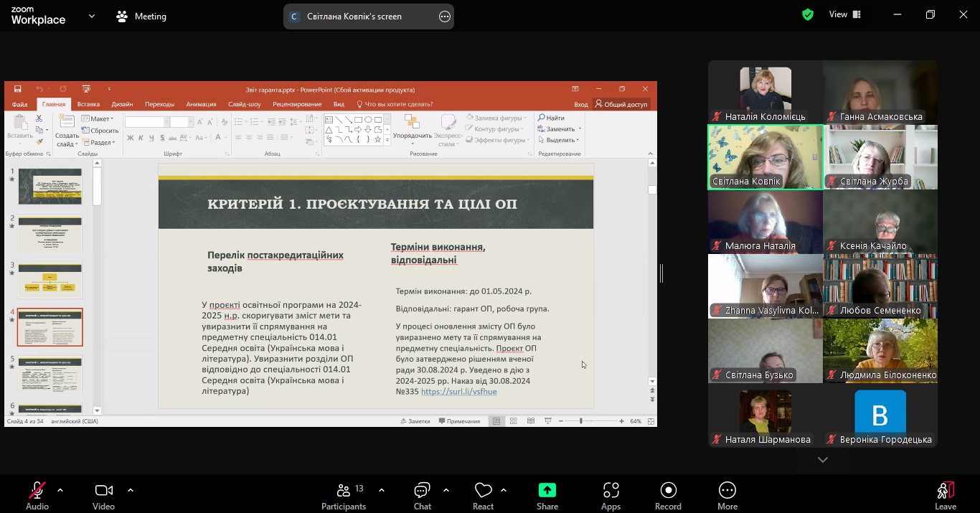Expand video settings arrow next to Video

tap(131, 490)
